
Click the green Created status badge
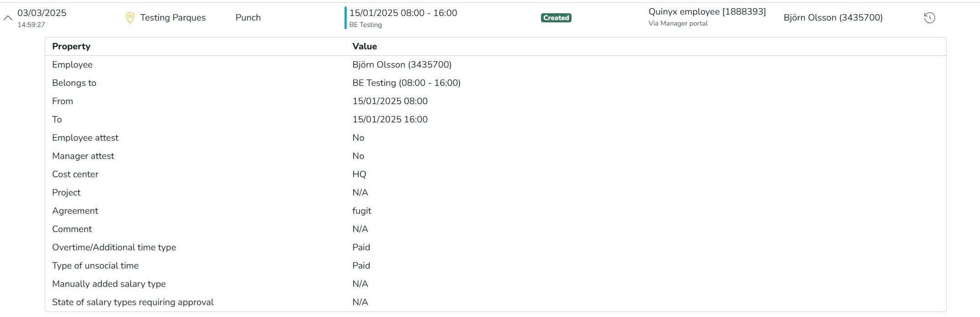click(556, 18)
